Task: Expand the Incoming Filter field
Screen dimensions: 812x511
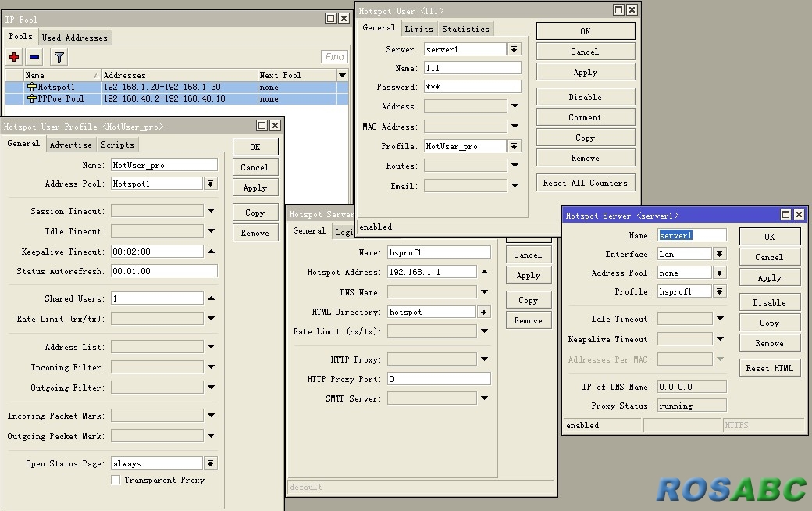Action: click(x=212, y=367)
